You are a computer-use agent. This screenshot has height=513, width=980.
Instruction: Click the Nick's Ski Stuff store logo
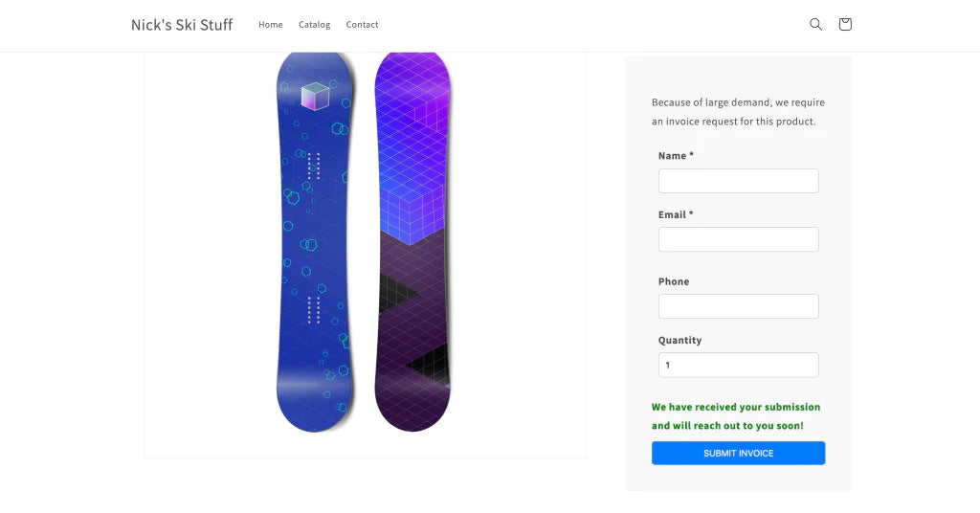tap(182, 25)
